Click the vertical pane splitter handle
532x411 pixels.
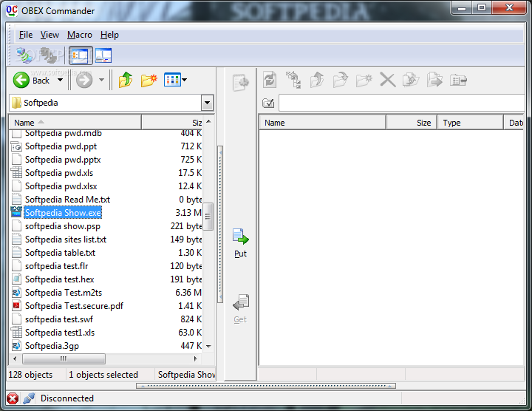[220, 224]
